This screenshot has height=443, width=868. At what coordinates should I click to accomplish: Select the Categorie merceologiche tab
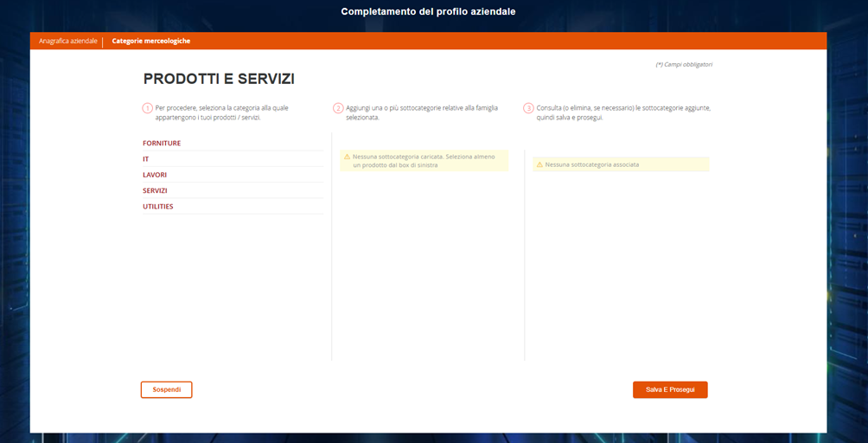point(151,41)
